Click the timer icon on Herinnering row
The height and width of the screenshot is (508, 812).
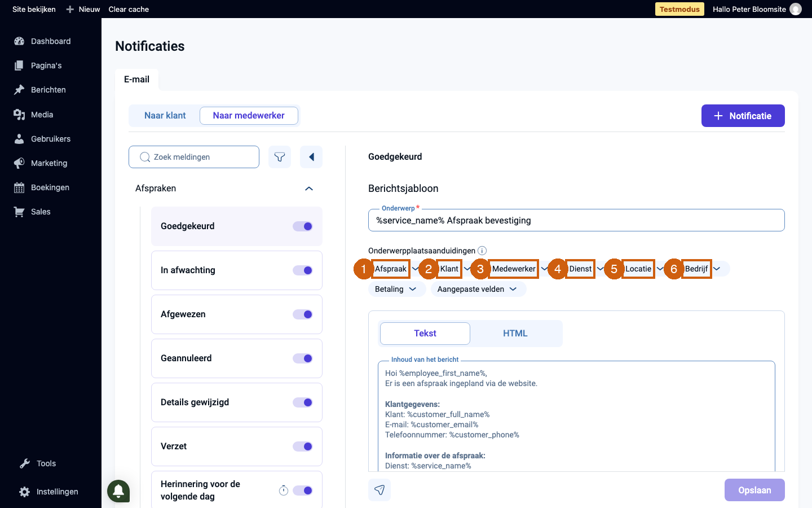[284, 491]
